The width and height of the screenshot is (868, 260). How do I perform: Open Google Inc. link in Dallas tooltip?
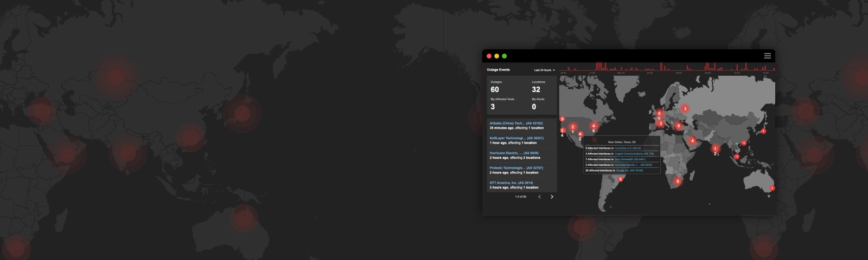pos(629,170)
